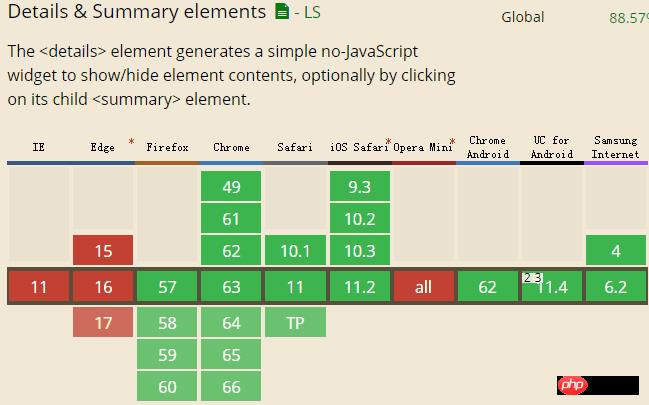Open the Details & Summary elements title
This screenshot has width=649, height=405.
pos(137,13)
